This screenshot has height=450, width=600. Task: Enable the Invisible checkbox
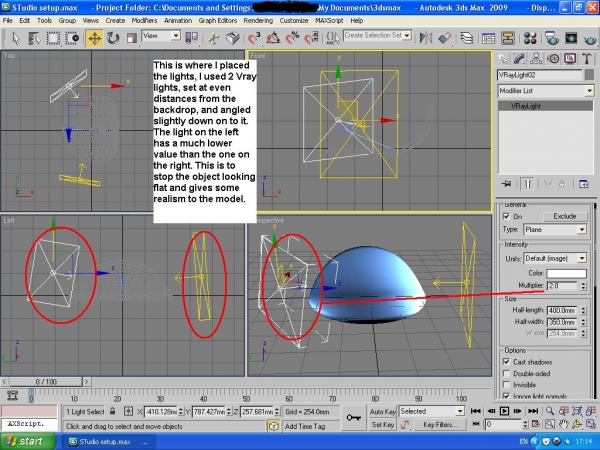(506, 385)
